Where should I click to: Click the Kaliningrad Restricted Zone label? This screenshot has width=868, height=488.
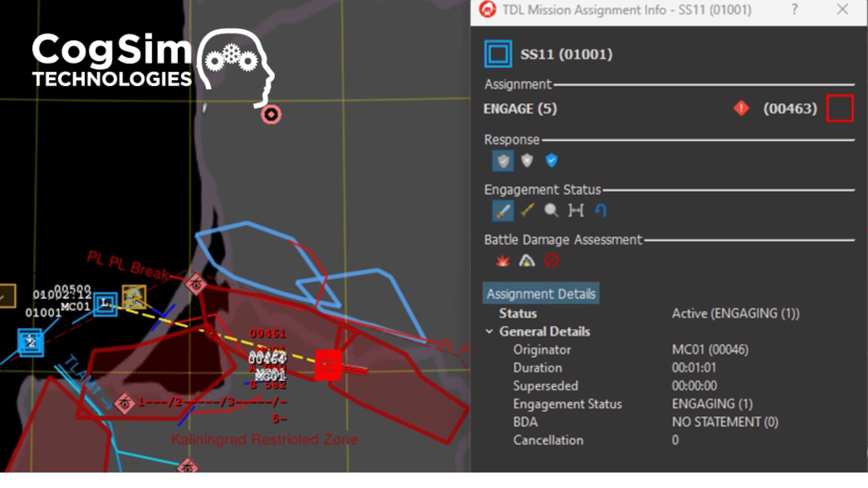coord(264,439)
